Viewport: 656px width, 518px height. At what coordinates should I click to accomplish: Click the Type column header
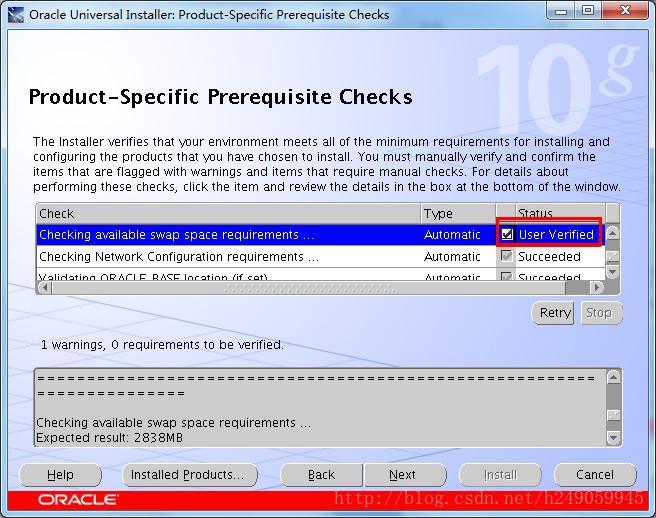tap(458, 213)
